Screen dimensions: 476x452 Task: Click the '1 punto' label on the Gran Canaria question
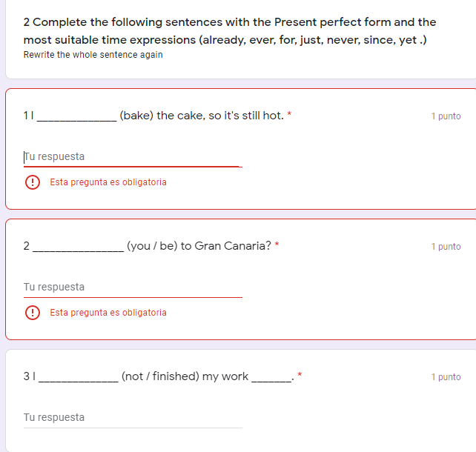[446, 247]
